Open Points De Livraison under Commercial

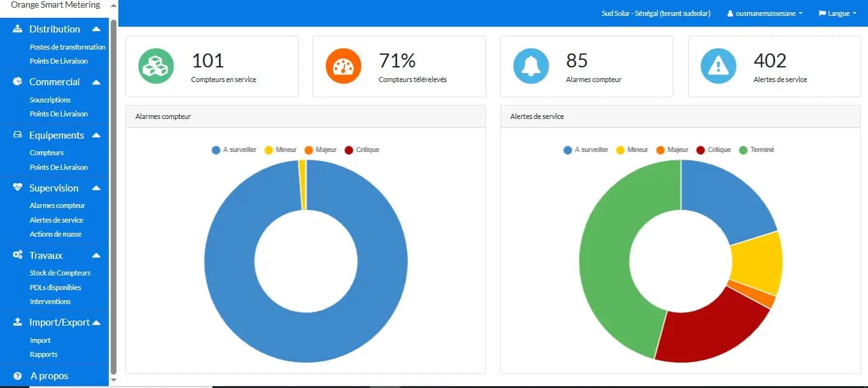pyautogui.click(x=59, y=114)
